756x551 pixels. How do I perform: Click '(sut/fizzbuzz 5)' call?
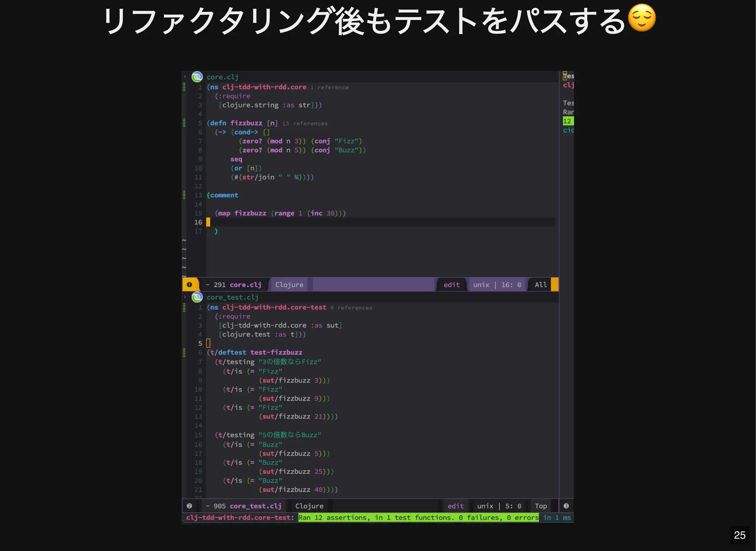(290, 454)
